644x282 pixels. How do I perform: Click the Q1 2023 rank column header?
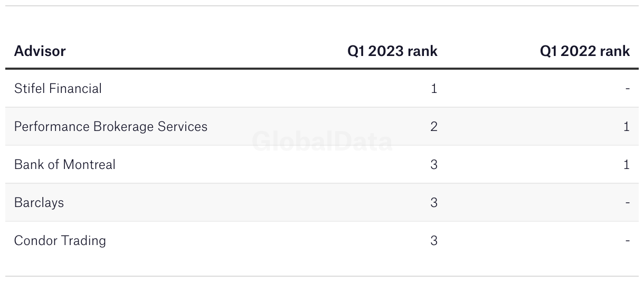point(392,51)
